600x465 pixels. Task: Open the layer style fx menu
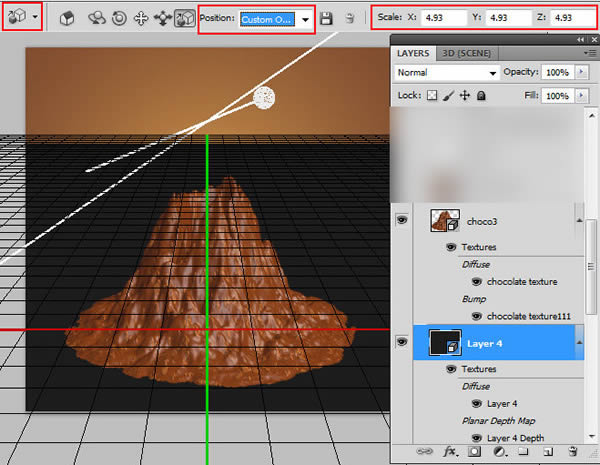tap(450, 452)
